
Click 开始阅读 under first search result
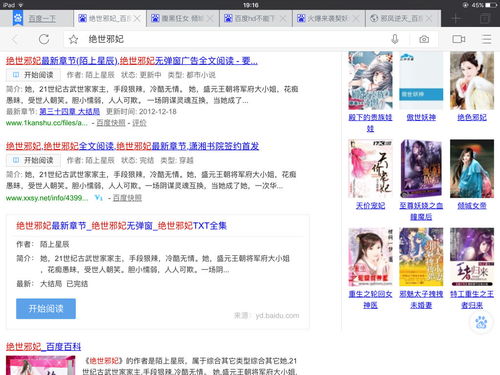point(33,75)
